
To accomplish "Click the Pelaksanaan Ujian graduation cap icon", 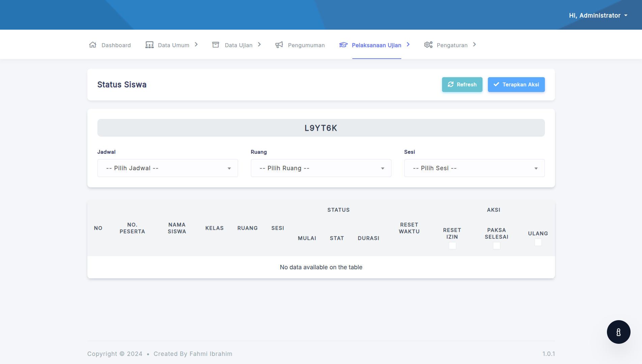I will click(x=343, y=45).
